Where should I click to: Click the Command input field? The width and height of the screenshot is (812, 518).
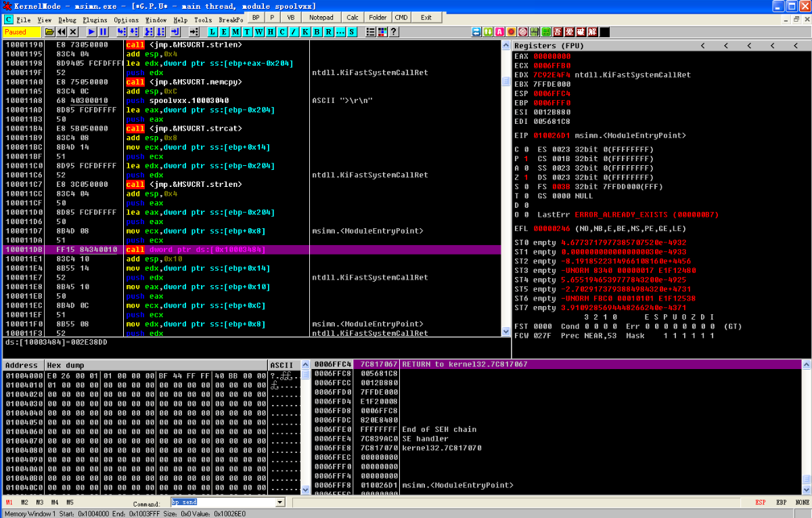pos(223,502)
